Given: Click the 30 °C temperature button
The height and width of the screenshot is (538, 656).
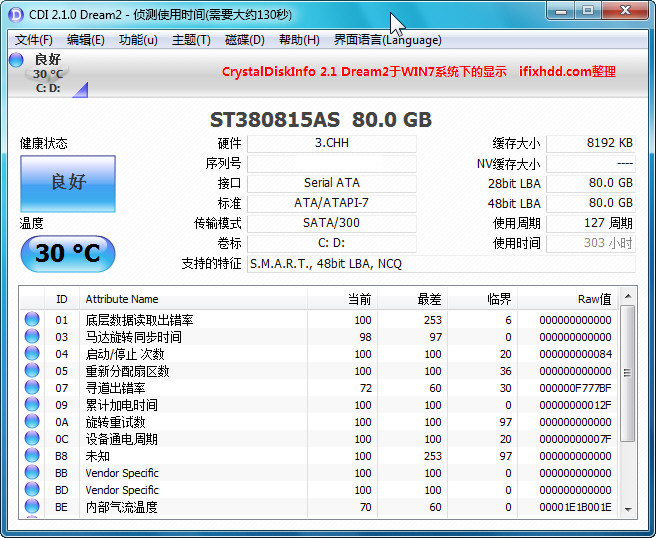Looking at the screenshot, I should click(68, 254).
